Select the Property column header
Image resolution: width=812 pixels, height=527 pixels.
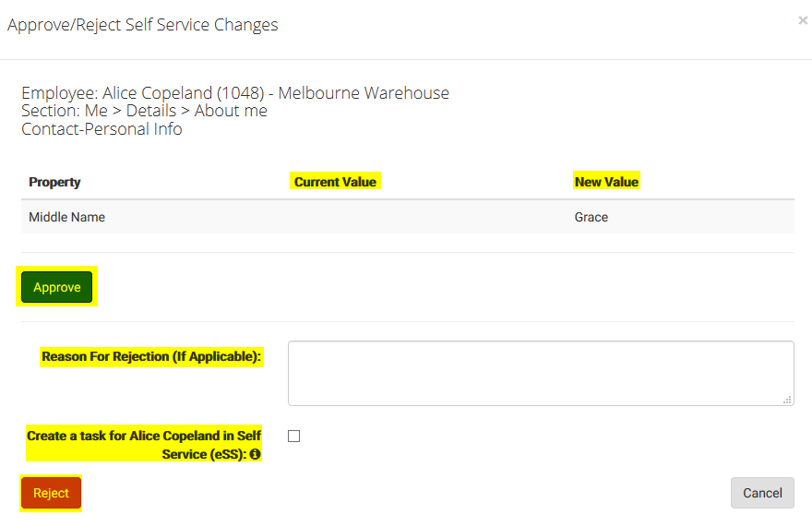click(x=54, y=182)
